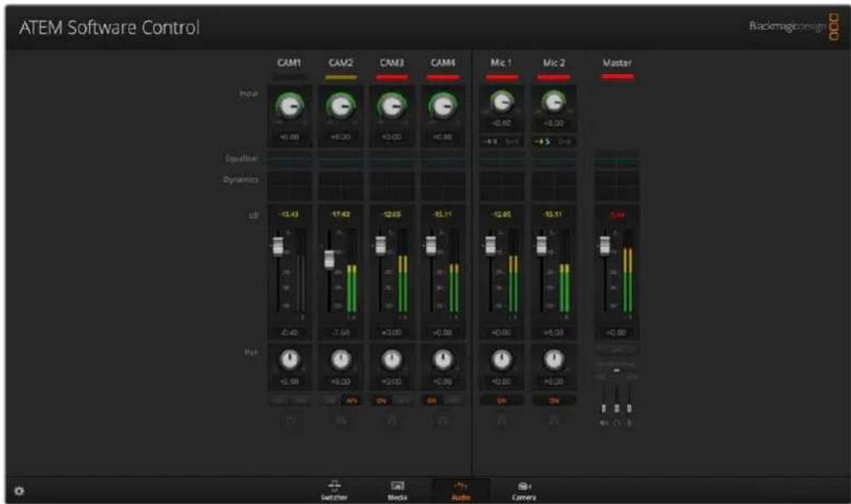Viewport: 851px width, 504px height.
Task: Toggle the CAM1 AFV button
Action: [x=301, y=401]
